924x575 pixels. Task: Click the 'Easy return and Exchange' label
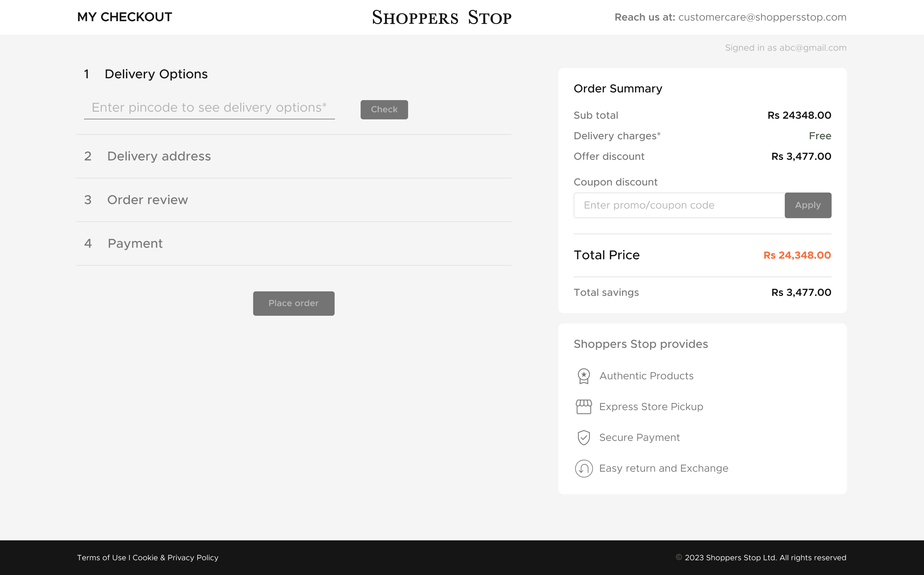(x=663, y=468)
